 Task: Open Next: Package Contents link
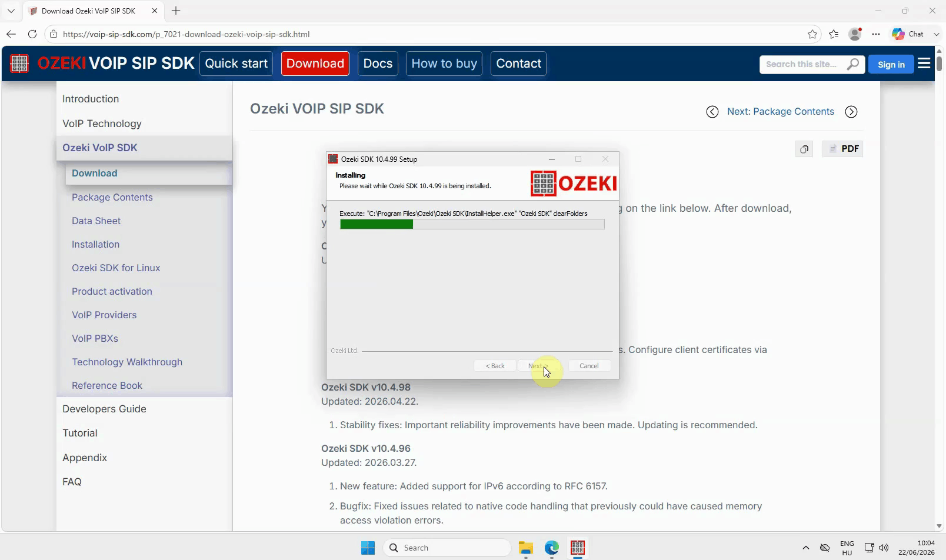(x=781, y=112)
